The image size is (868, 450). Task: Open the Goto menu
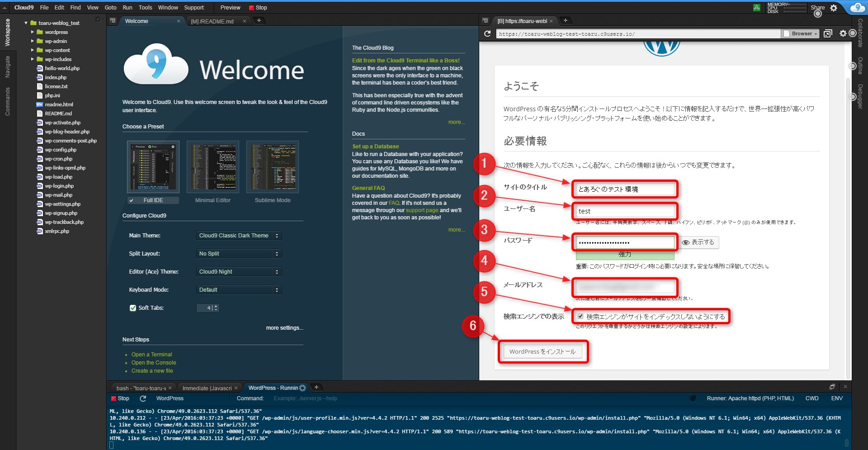pos(111,8)
